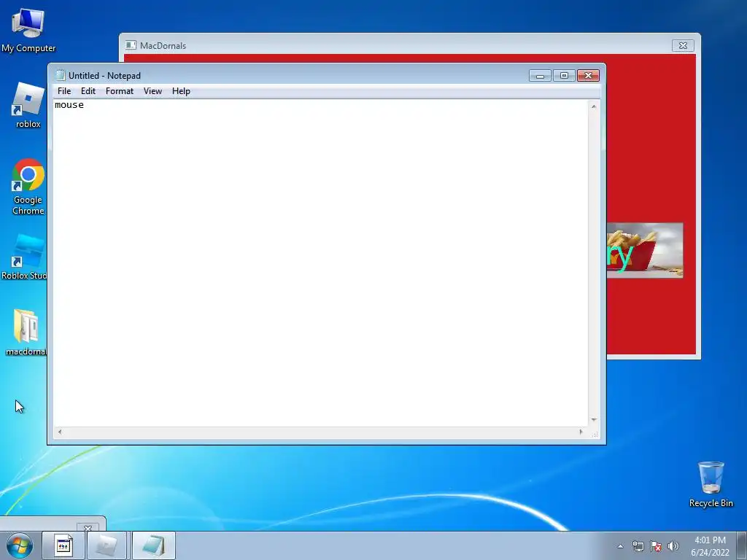
Task: Click the MacDornals window title icon
Action: coord(131,45)
